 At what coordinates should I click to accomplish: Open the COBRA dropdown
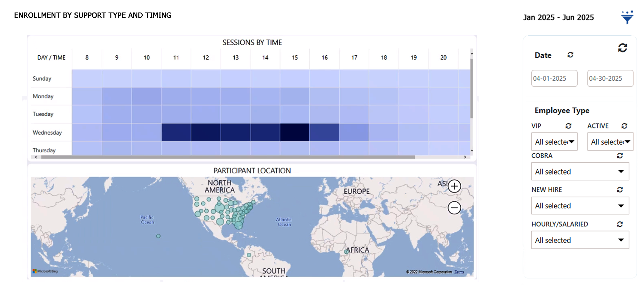point(580,171)
